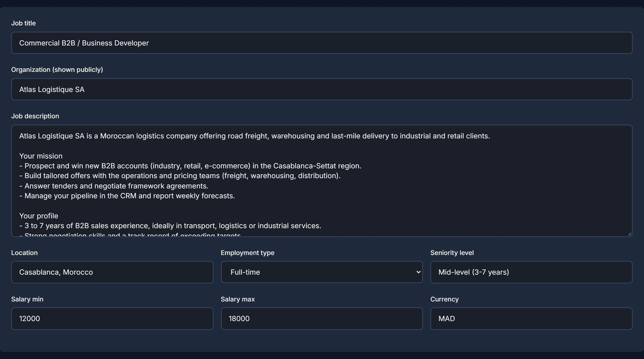Focus the Organization field containing Atlas Logistique SA
Screen dimensions: 644x359
(322, 89)
